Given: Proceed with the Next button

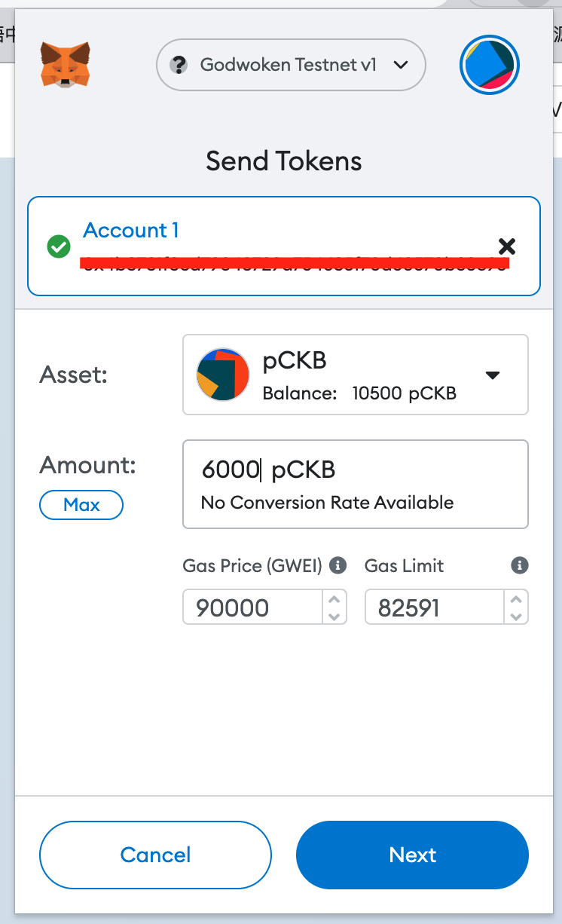Looking at the screenshot, I should click(413, 855).
